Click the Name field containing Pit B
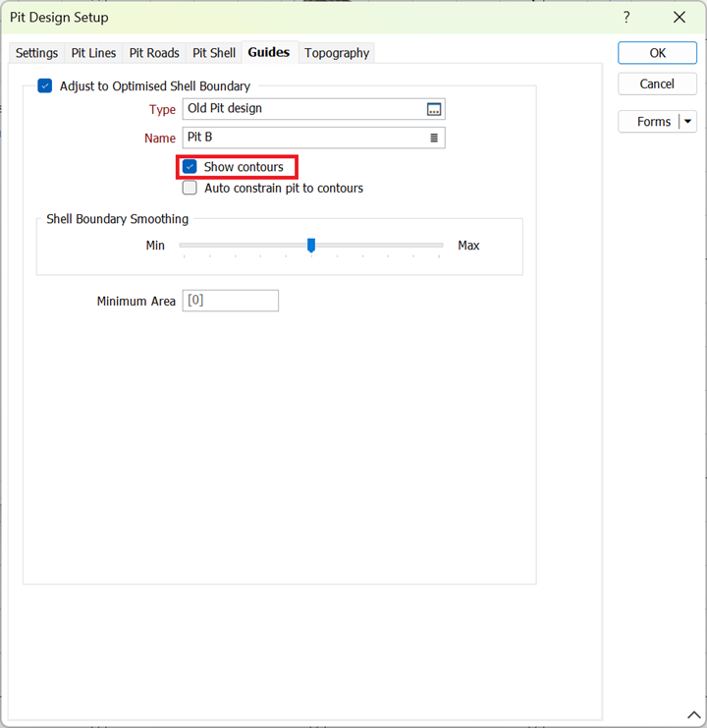This screenshot has height=728, width=707. click(304, 138)
